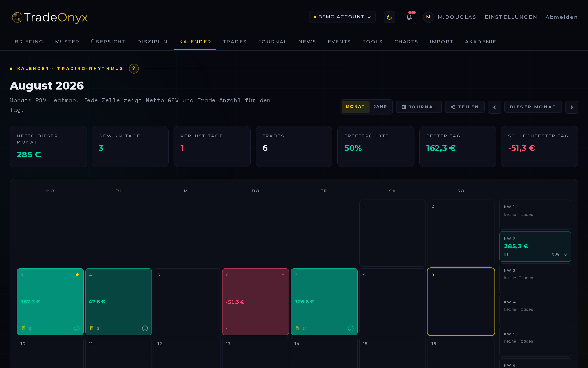
Task: Click the Gewinn-Tage 3 card
Action: click(x=130, y=146)
